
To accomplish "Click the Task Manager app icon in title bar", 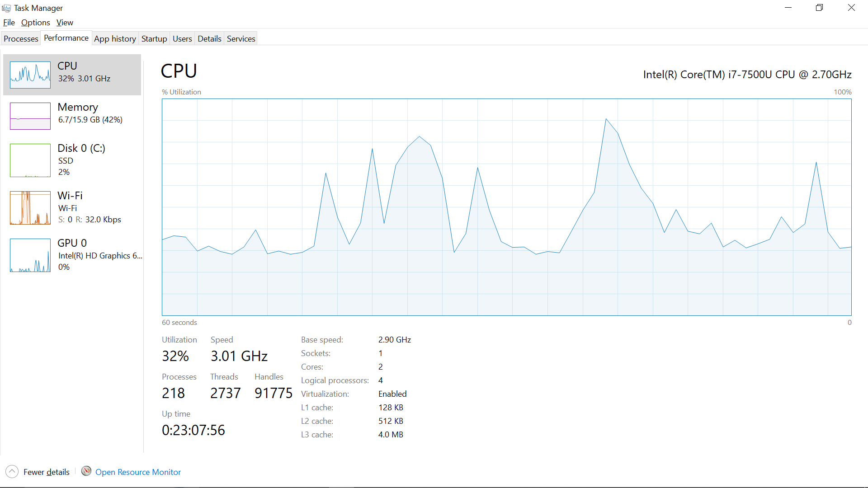I will coord(6,8).
